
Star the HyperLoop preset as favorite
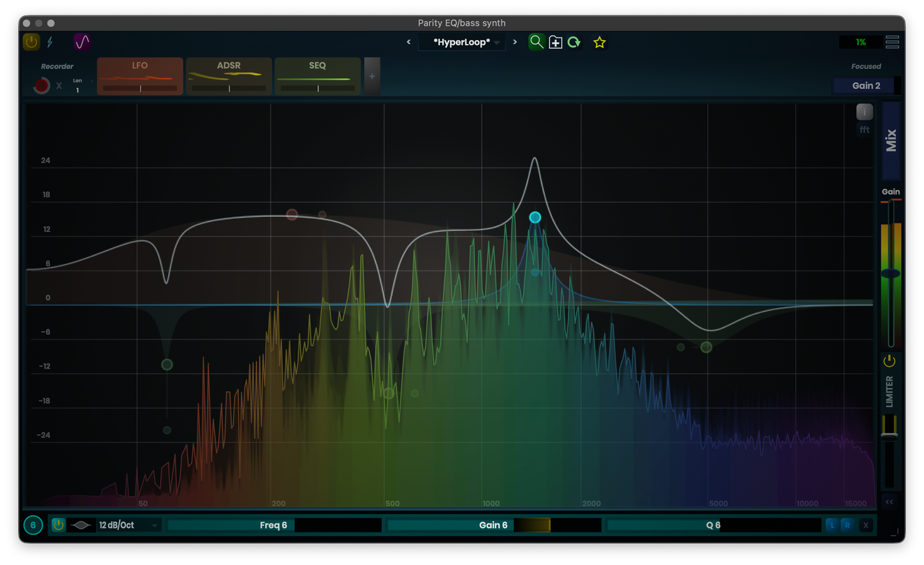(x=599, y=42)
